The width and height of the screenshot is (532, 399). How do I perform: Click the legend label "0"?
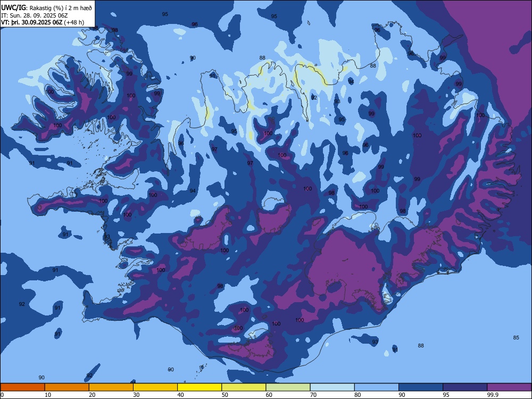2,395
